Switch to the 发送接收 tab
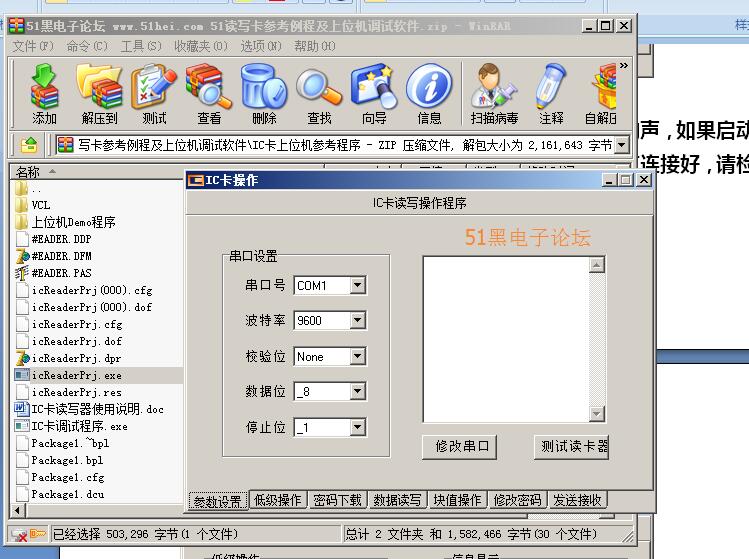 click(x=578, y=500)
